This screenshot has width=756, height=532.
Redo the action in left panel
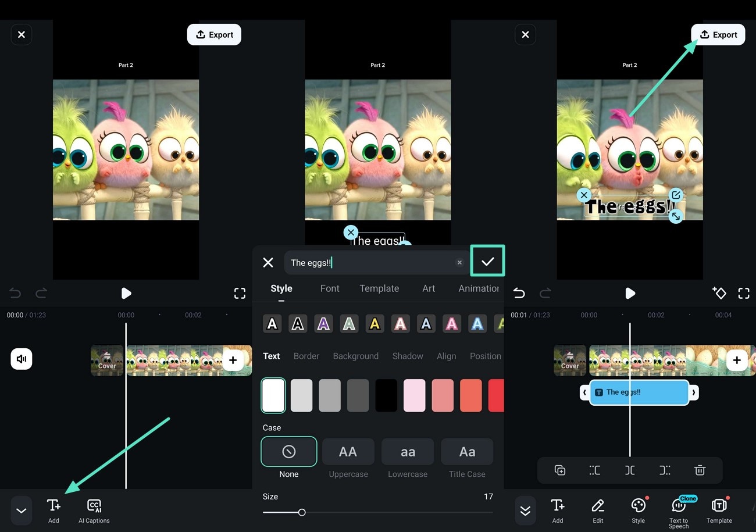tap(41, 294)
